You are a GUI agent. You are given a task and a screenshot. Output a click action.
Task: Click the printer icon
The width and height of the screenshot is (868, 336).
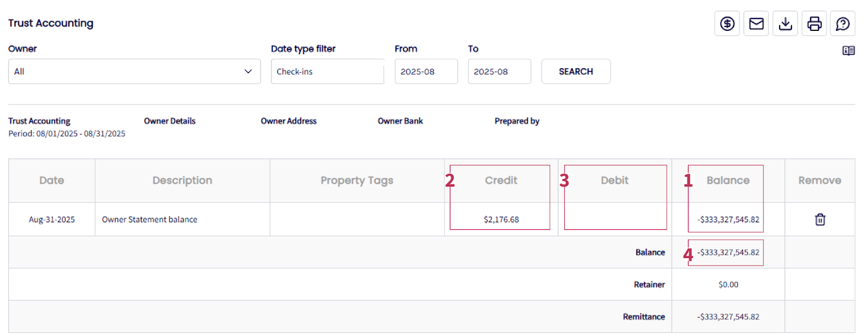(814, 24)
